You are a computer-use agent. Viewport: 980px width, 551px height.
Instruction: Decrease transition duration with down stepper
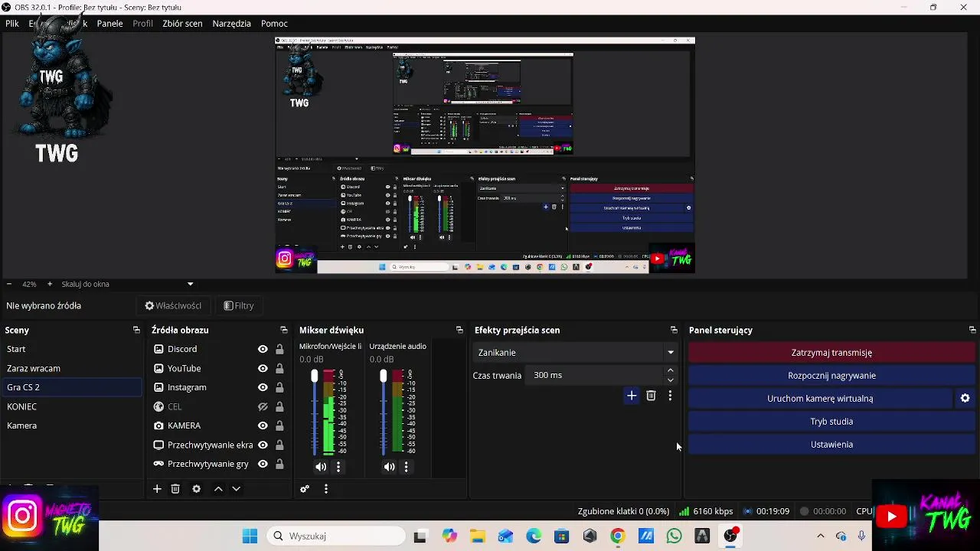(x=671, y=380)
